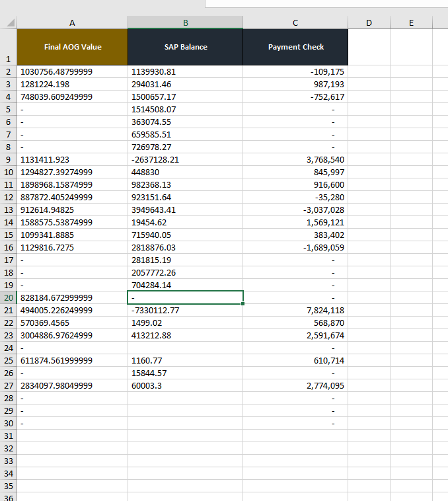The height and width of the screenshot is (501, 448).
Task: Click cell with 659585.51
Action: (185, 135)
